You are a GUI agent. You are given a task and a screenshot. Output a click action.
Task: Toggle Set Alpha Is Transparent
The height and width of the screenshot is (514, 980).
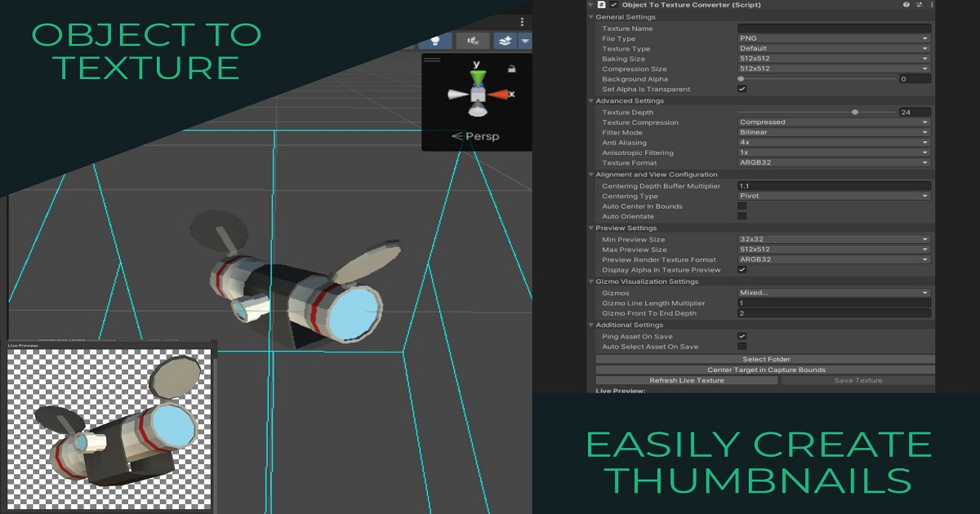click(742, 89)
